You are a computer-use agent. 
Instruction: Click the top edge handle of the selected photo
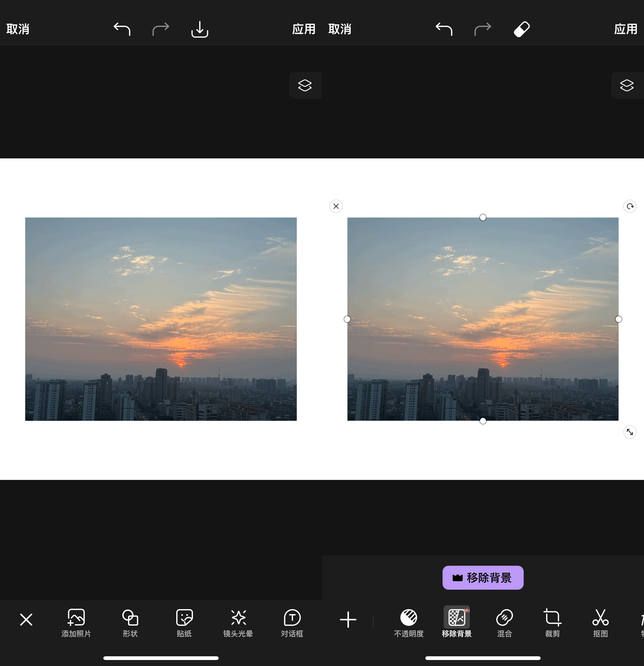tap(483, 218)
